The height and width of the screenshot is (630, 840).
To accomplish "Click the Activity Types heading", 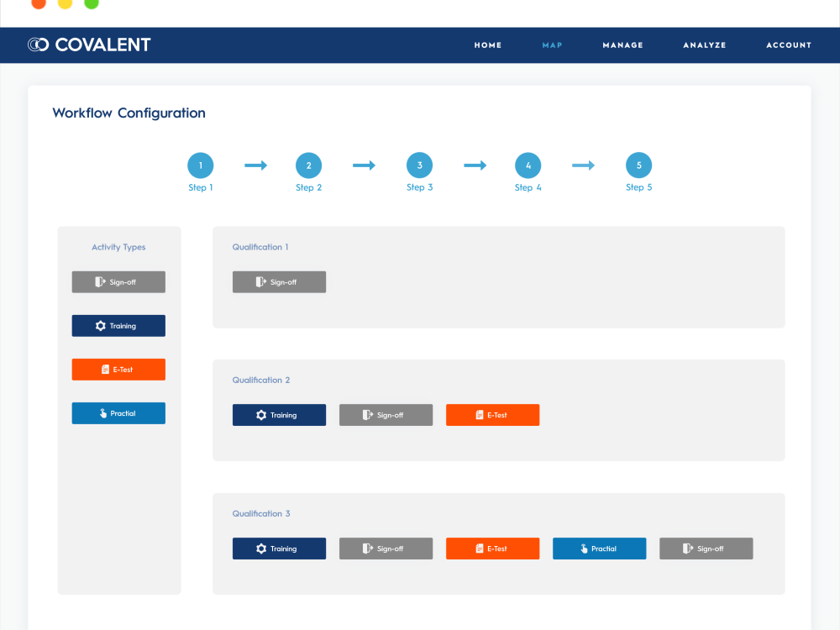I will 118,247.
